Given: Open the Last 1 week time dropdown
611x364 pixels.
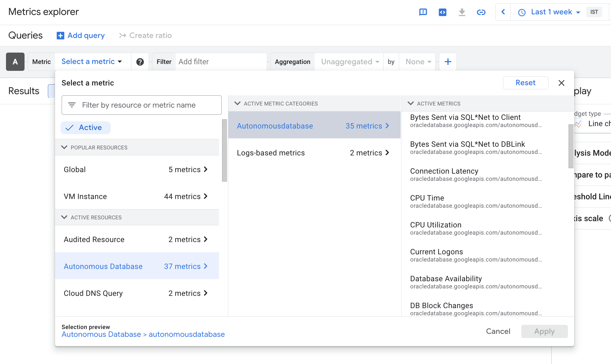Looking at the screenshot, I should point(551,12).
